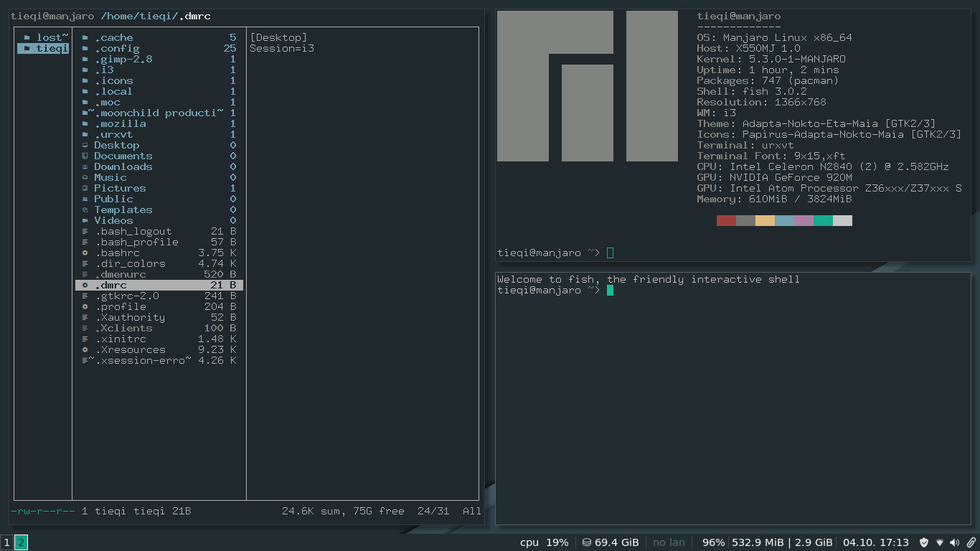Click the Session=i3 line in preview pane
This screenshot has height=551, width=980.
pyautogui.click(x=282, y=49)
